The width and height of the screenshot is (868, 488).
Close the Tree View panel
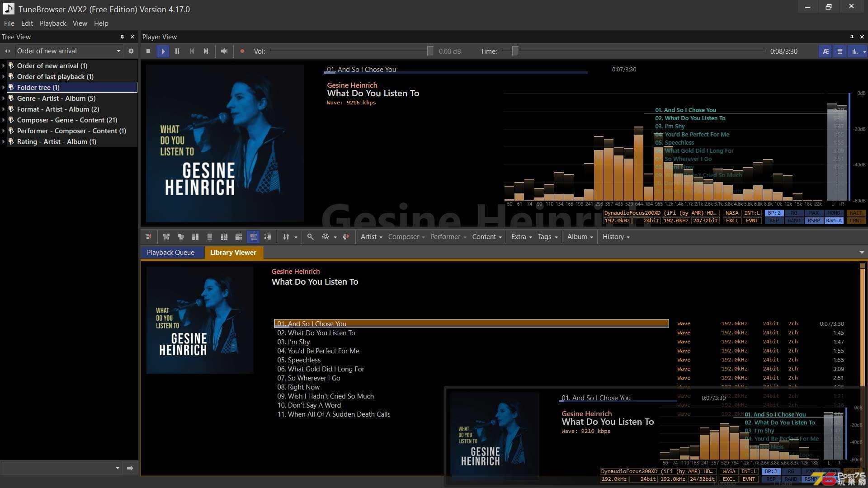pyautogui.click(x=132, y=37)
